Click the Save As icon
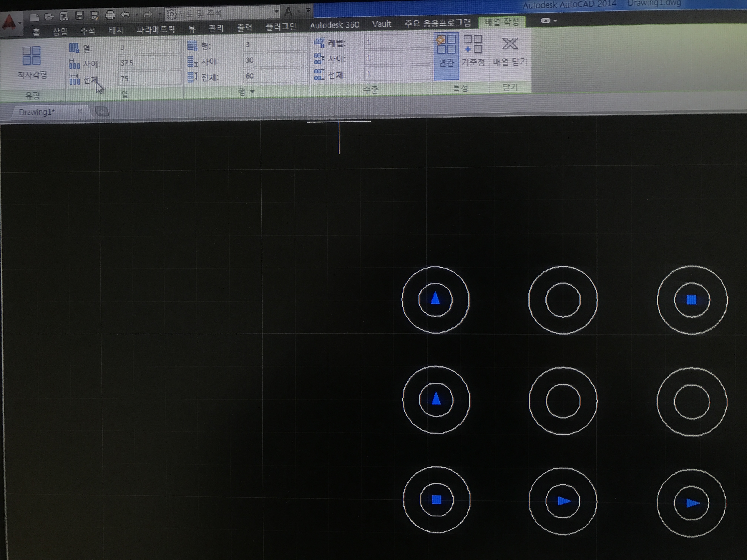747x560 pixels. tap(94, 16)
